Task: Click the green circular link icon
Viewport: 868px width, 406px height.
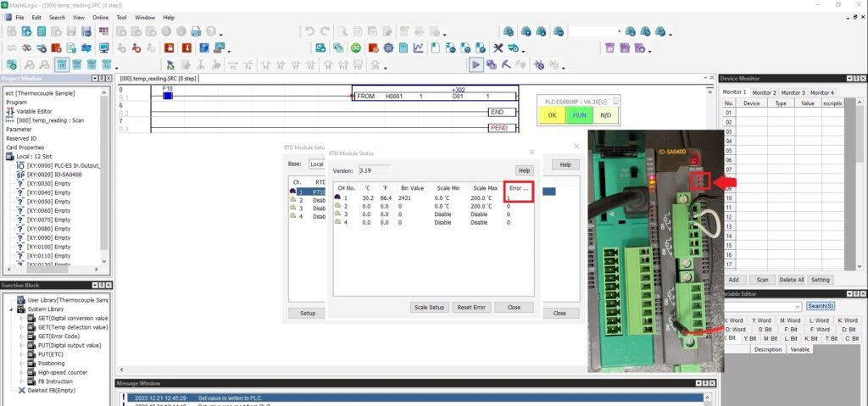Action: 355,48
